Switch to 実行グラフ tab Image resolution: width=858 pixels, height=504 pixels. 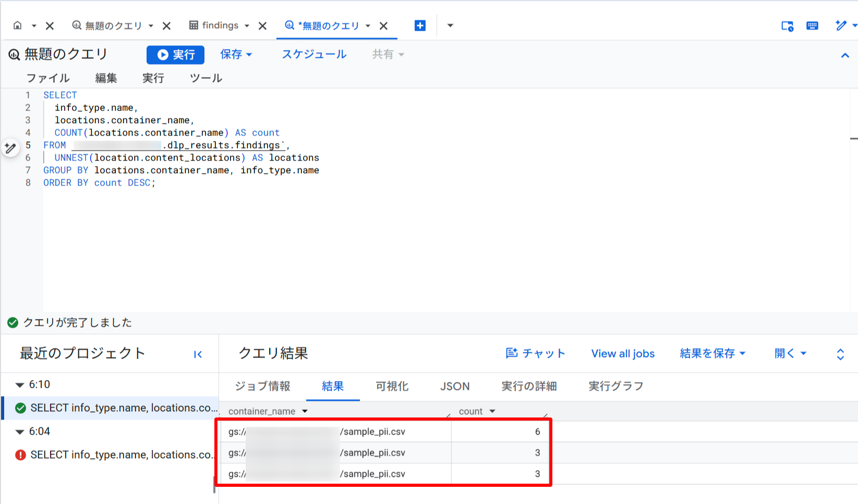[616, 386]
